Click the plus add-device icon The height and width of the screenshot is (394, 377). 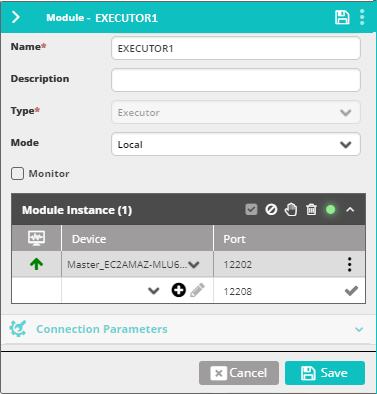click(x=179, y=290)
